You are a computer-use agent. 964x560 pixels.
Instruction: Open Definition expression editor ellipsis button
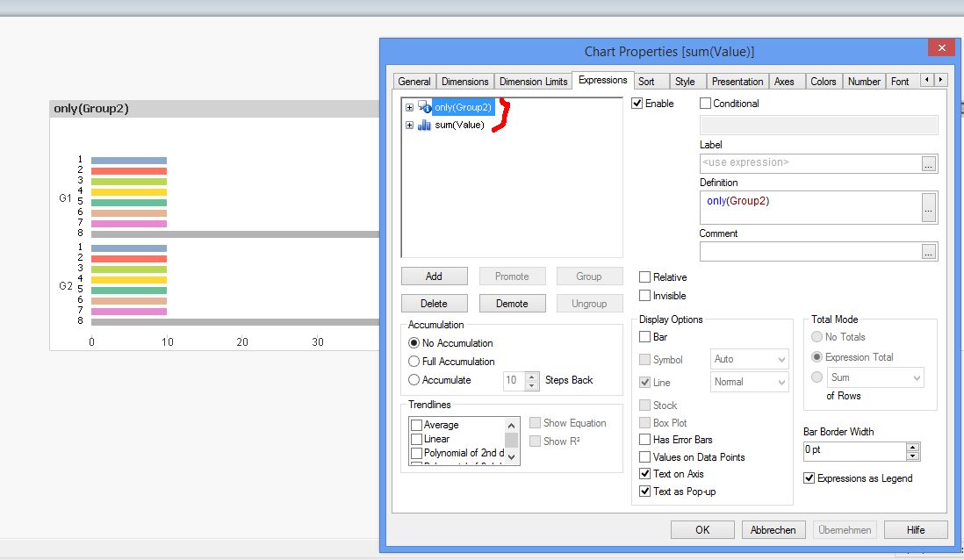(x=928, y=208)
